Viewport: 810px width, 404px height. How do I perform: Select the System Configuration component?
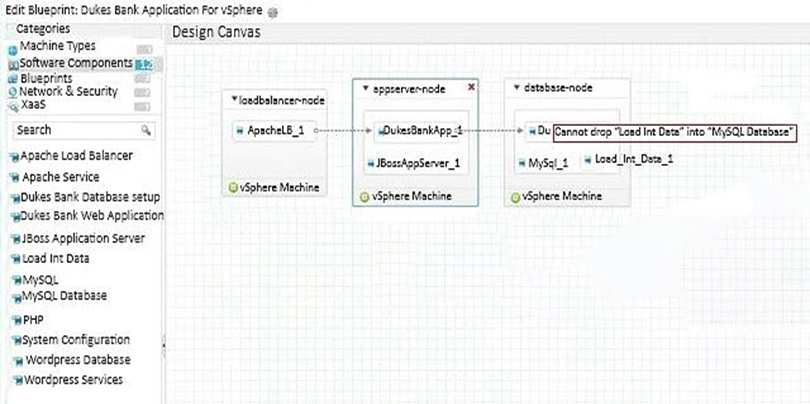click(x=75, y=340)
